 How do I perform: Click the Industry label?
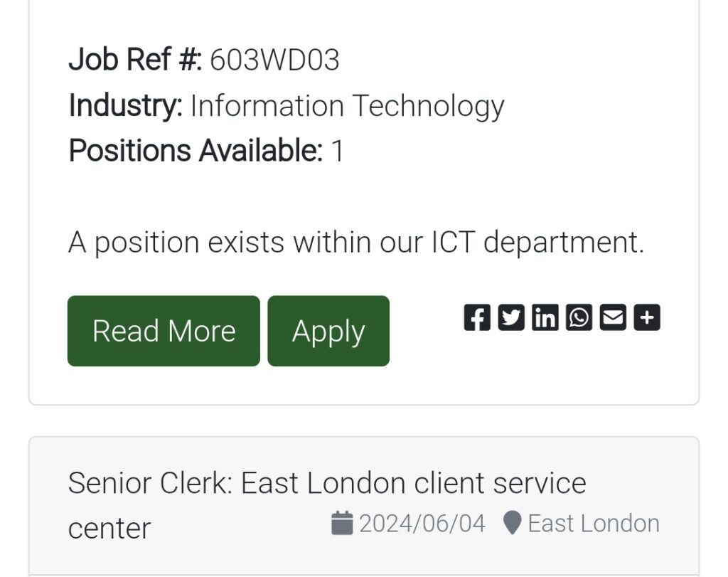125,106
